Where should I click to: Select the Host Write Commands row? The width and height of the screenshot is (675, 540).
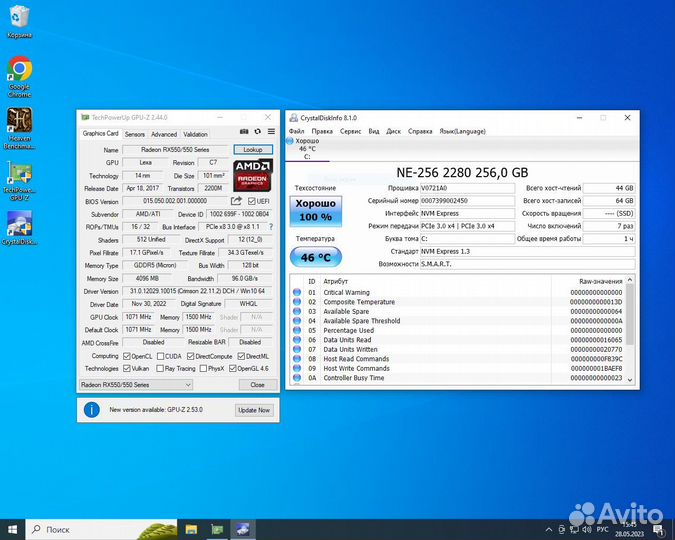(458, 368)
